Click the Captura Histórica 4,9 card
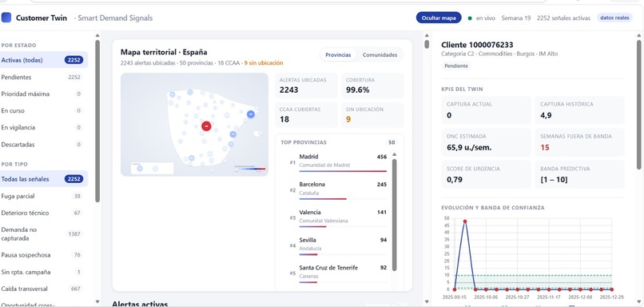 580,110
